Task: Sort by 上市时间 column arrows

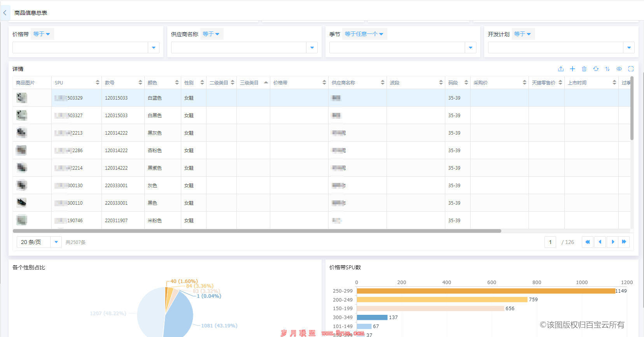Action: coord(614,82)
